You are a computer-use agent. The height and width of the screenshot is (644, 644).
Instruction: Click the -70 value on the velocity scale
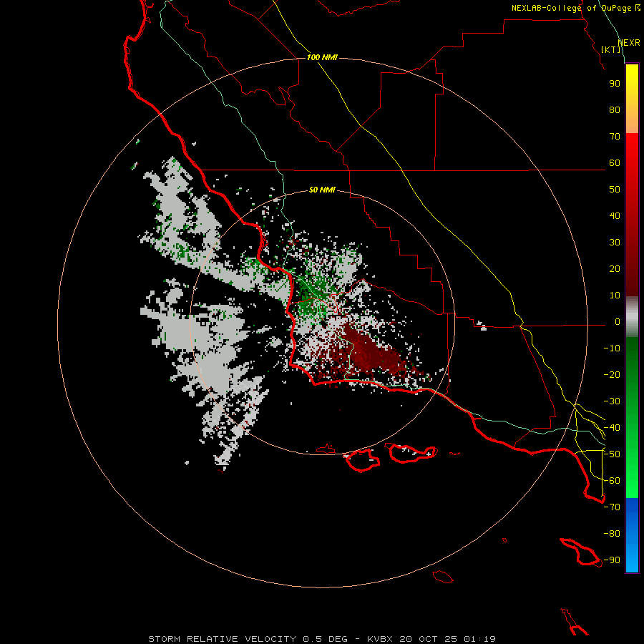pos(612,507)
